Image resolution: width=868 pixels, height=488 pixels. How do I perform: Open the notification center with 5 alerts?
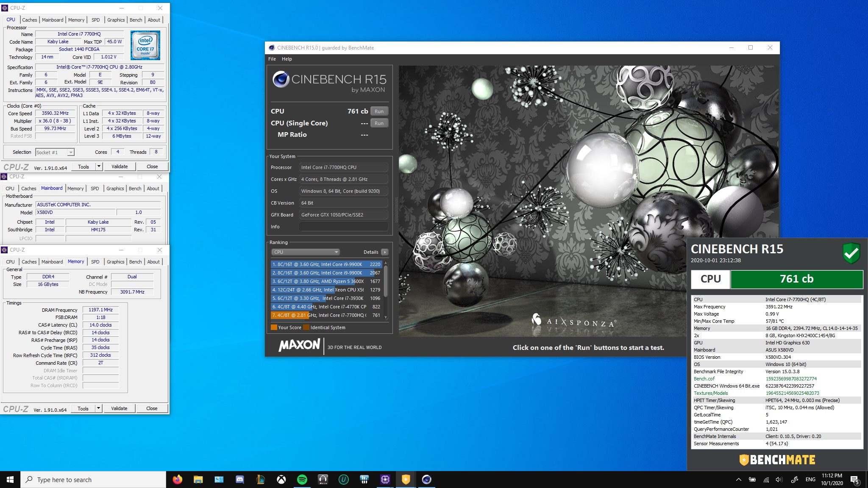pyautogui.click(x=855, y=480)
